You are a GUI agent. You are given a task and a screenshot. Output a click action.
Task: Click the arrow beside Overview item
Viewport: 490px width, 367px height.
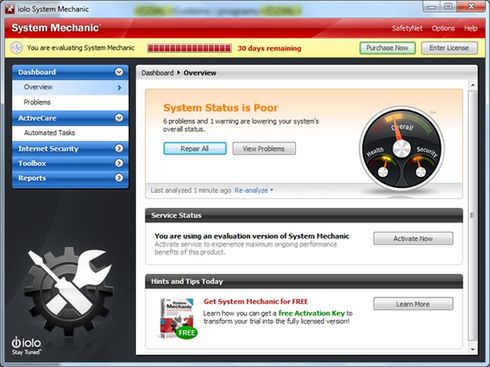click(x=120, y=88)
